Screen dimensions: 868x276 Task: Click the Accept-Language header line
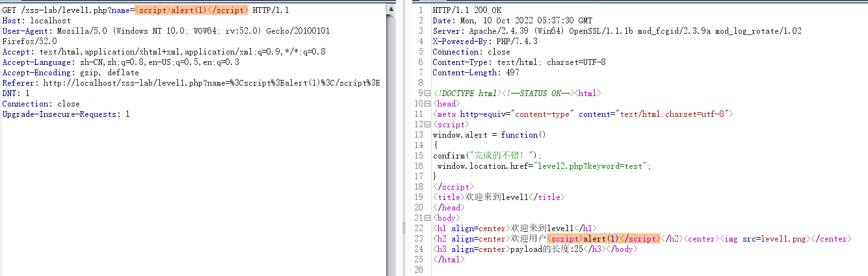pyautogui.click(x=121, y=62)
